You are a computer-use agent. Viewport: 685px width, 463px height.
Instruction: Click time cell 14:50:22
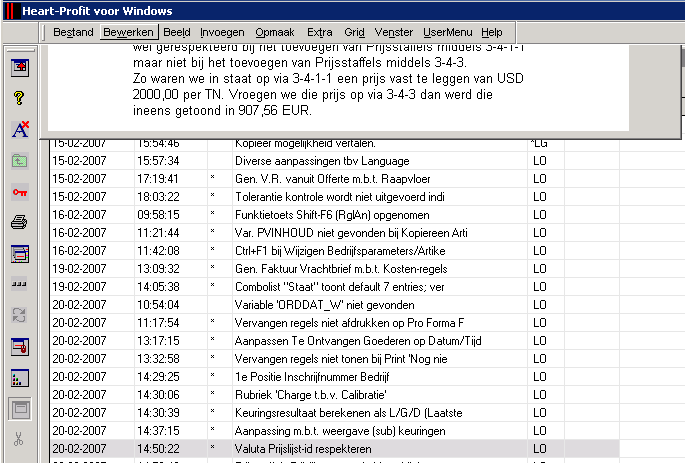[x=170, y=449]
